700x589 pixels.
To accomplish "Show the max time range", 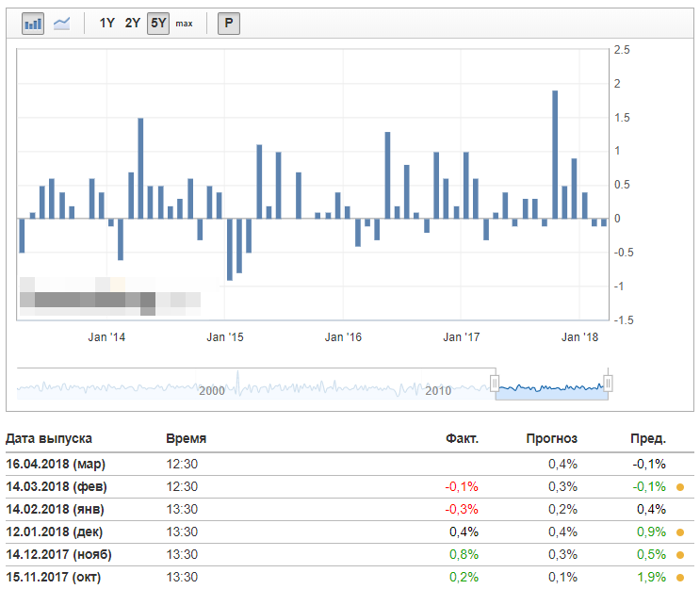I will (184, 24).
